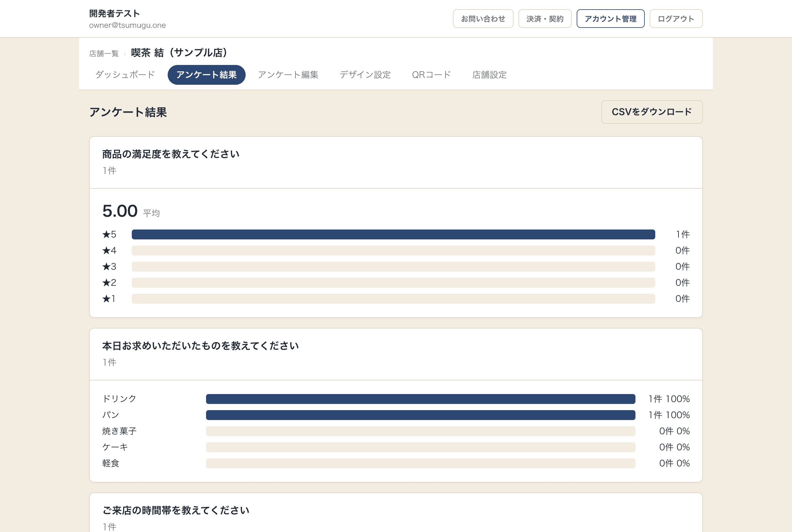This screenshot has height=532, width=792.
Task: Click question title 商品の満足度を教えてください
Action: (x=171, y=154)
